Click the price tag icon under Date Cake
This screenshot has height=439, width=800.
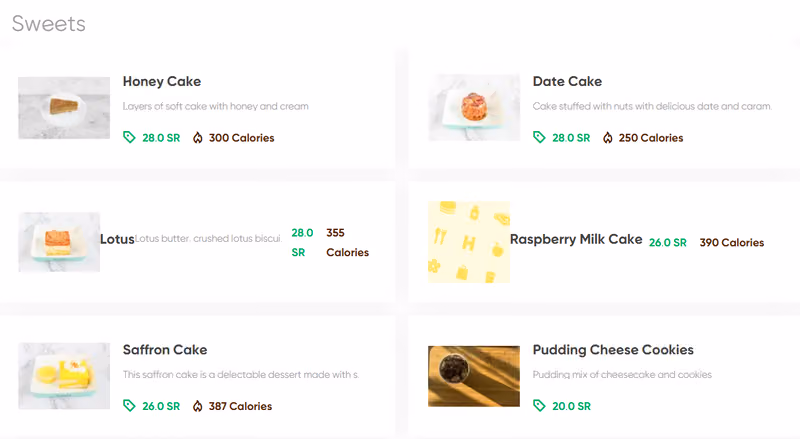click(539, 137)
